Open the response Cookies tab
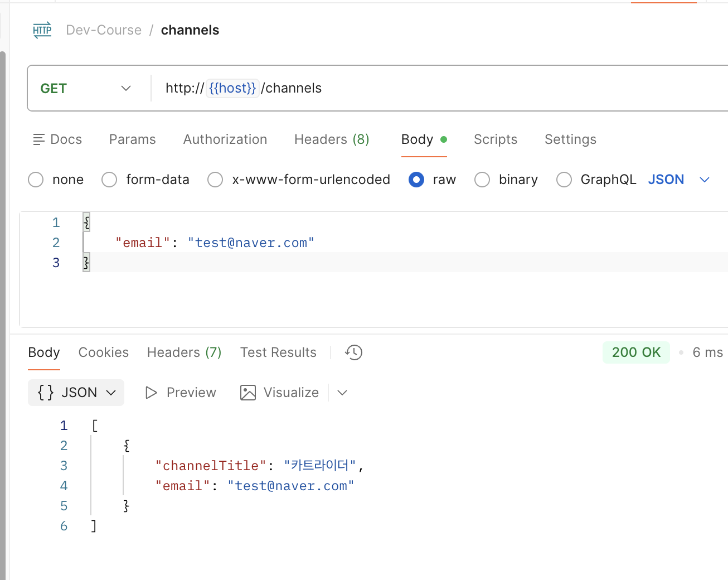 point(104,352)
